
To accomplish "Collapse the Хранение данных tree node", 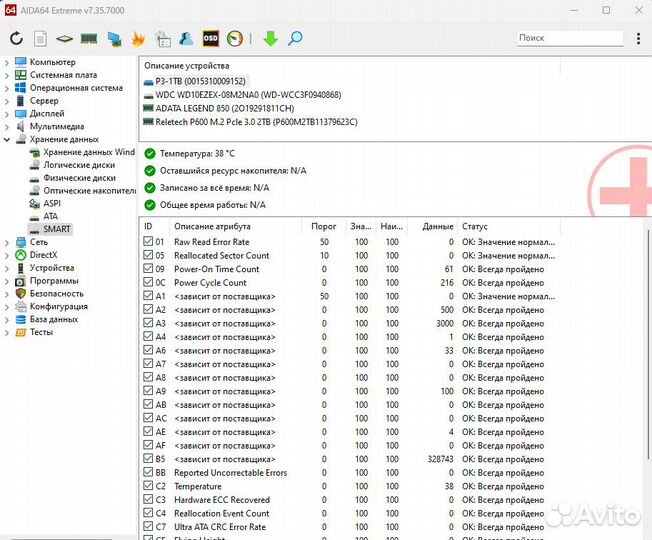I will [8, 140].
